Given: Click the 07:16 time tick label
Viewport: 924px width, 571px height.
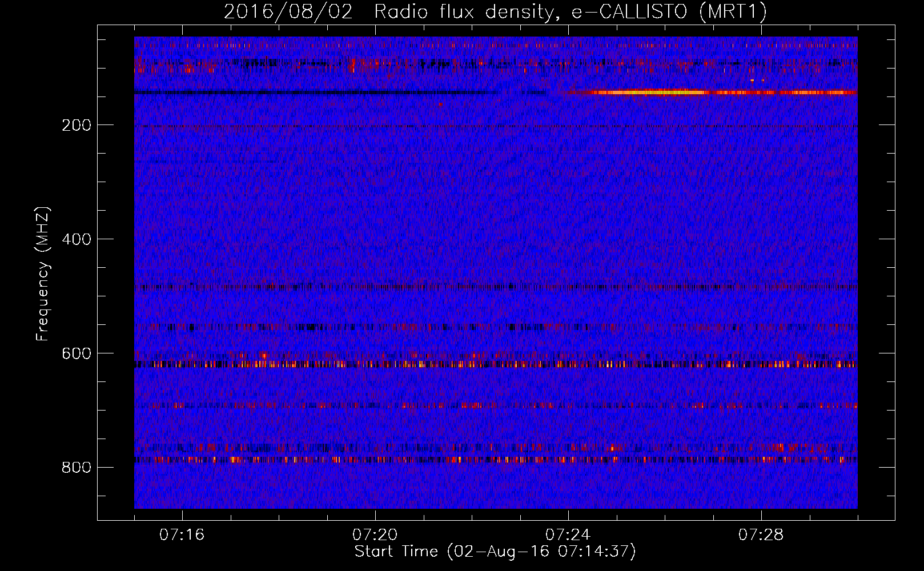Looking at the screenshot, I should pos(182,535).
